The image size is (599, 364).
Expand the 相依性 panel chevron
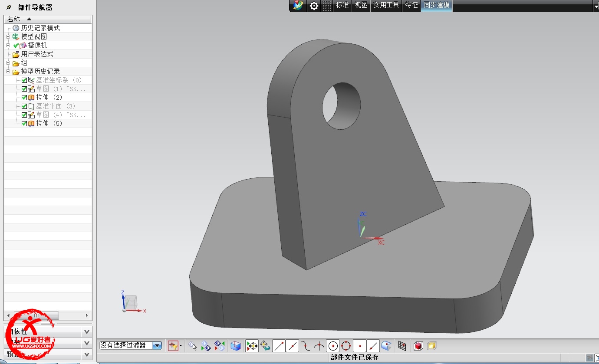tap(87, 332)
